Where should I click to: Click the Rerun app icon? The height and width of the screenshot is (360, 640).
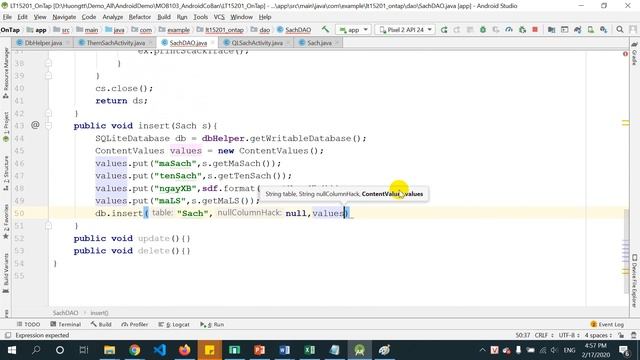pyautogui.click(x=444, y=30)
